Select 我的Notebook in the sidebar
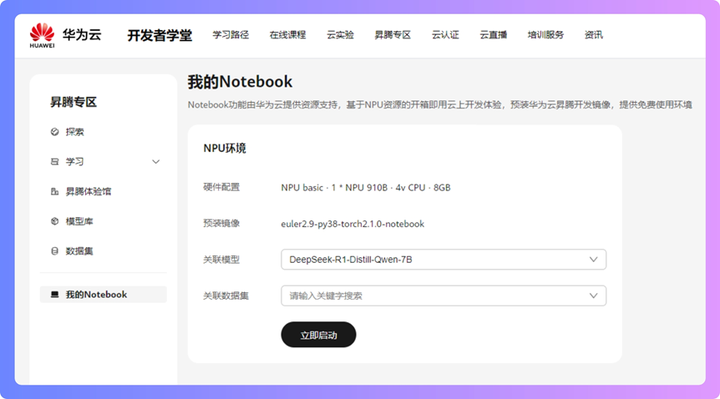The height and width of the screenshot is (399, 720). point(103,294)
